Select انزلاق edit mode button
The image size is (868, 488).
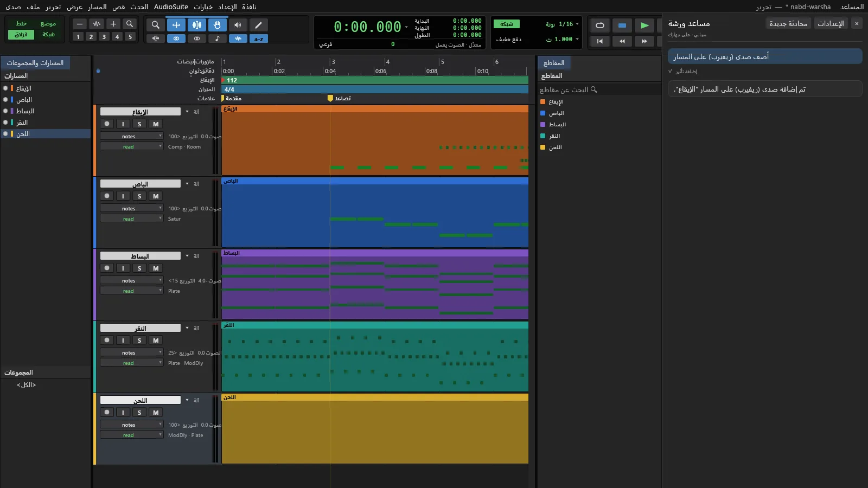[x=21, y=34]
